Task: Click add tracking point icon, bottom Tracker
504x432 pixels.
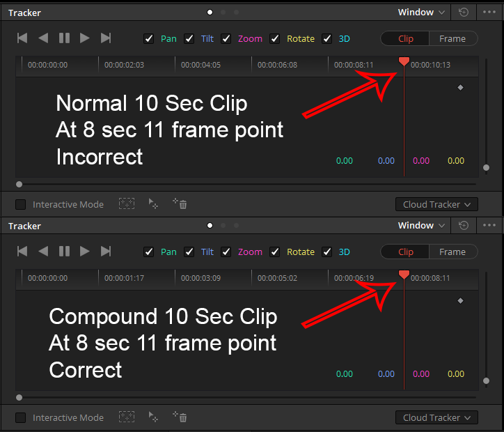Action: point(153,417)
